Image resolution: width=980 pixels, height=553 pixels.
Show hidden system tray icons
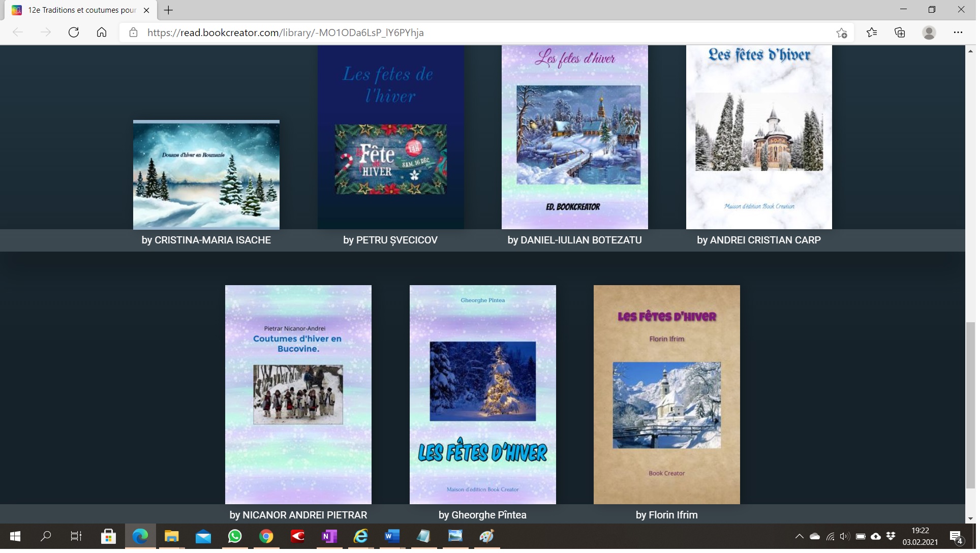[x=799, y=536]
